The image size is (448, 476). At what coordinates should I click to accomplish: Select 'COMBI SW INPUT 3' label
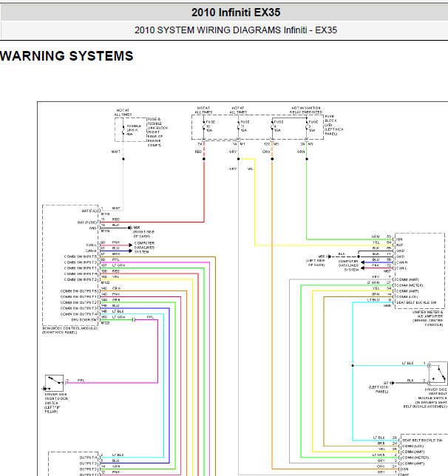click(x=81, y=262)
